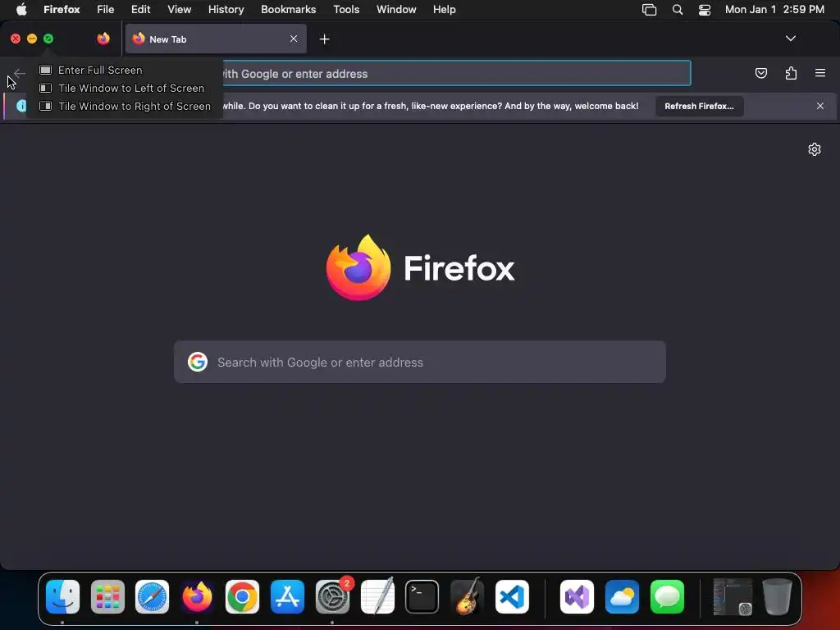This screenshot has height=630, width=840.
Task: Open a new tab with plus button
Action: click(x=324, y=39)
